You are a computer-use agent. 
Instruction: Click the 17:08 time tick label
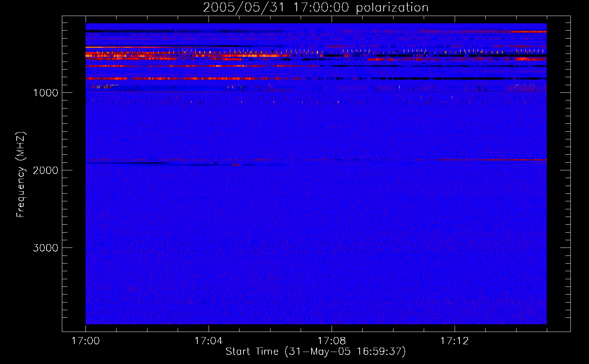coord(332,341)
